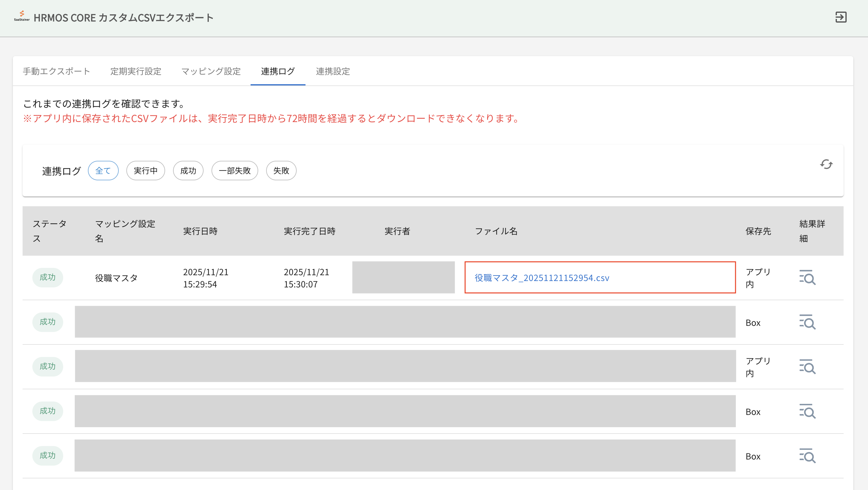Filter logs by 実行中 status
The height and width of the screenshot is (490, 868).
[146, 171]
